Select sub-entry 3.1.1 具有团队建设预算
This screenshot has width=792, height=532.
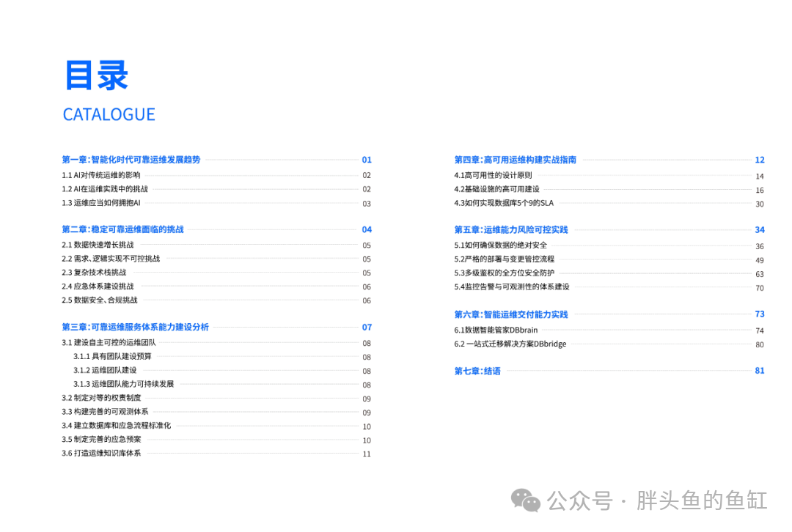(112, 356)
